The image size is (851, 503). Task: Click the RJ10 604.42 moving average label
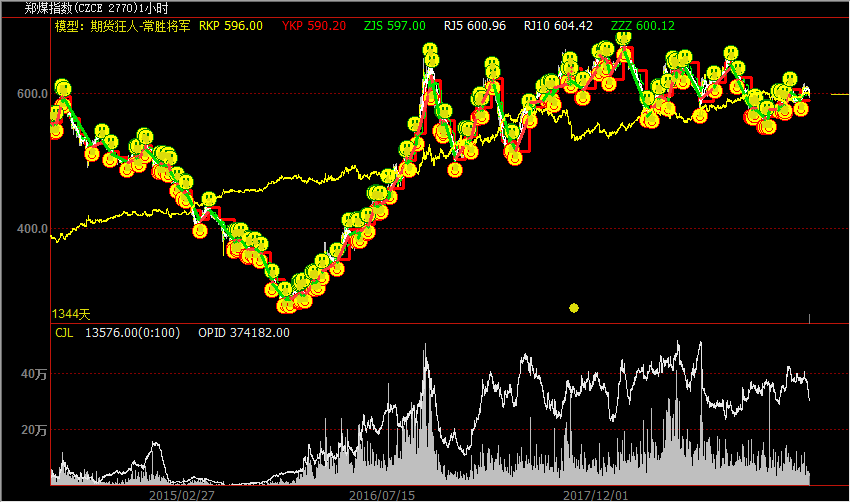[558, 25]
